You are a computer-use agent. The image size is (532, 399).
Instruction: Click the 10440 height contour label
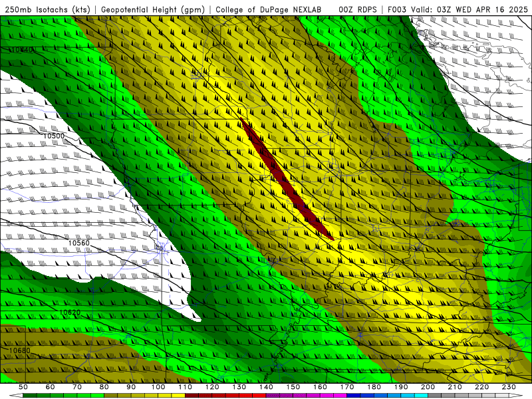[x=23, y=50]
